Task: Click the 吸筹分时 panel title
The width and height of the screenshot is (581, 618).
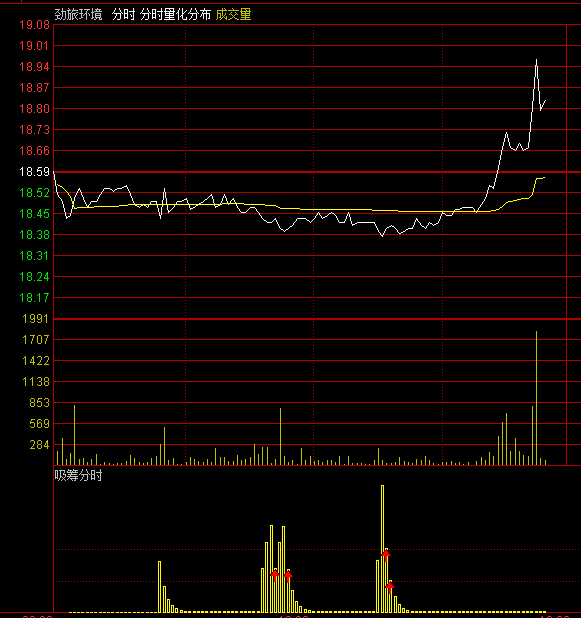Action: (x=78, y=475)
